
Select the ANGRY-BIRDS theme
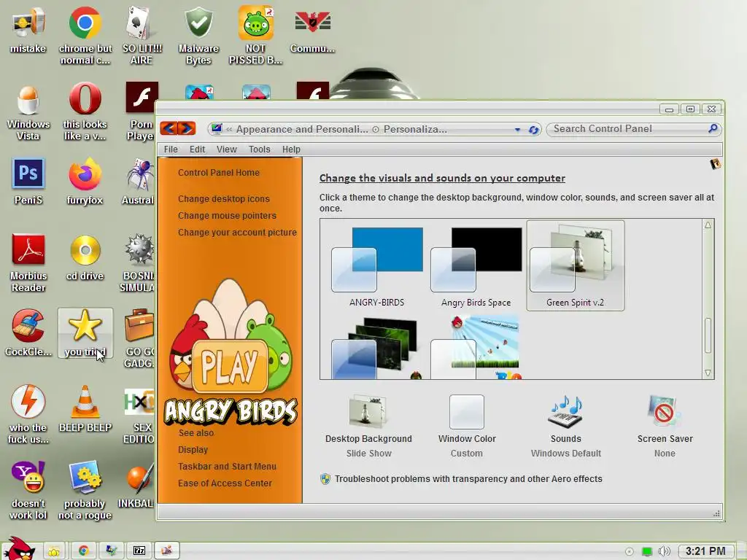point(377,267)
